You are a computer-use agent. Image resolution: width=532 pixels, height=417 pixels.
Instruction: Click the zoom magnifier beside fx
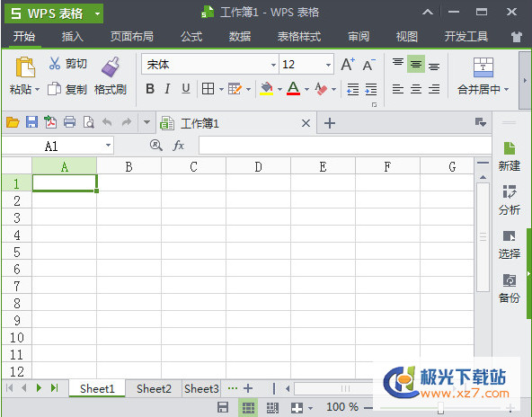[x=155, y=146]
